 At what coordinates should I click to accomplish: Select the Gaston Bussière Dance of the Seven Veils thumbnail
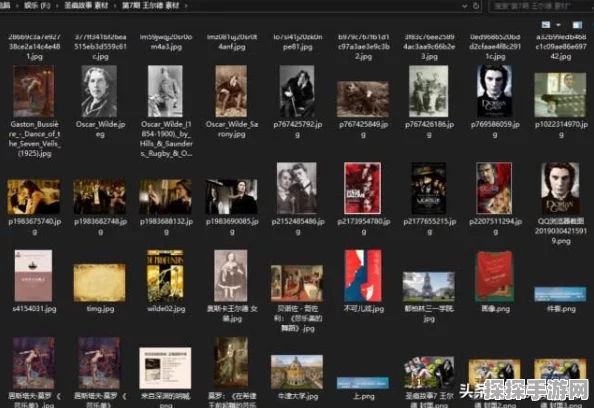(33, 91)
